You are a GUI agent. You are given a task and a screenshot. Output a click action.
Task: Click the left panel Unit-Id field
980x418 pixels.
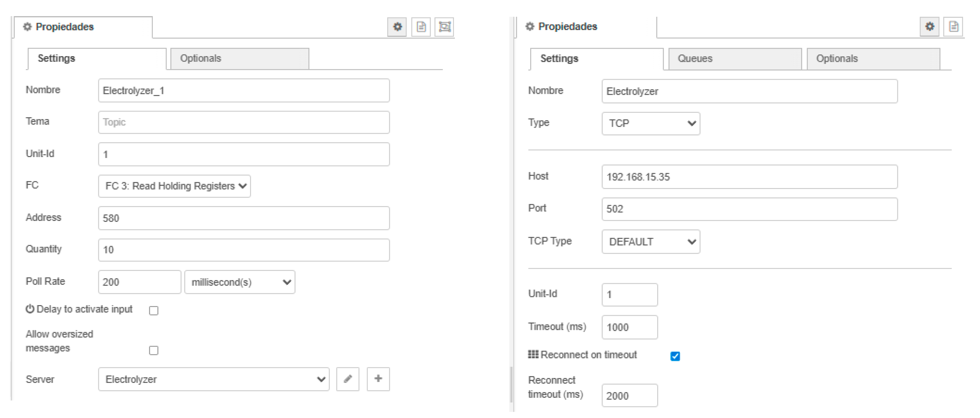point(244,154)
